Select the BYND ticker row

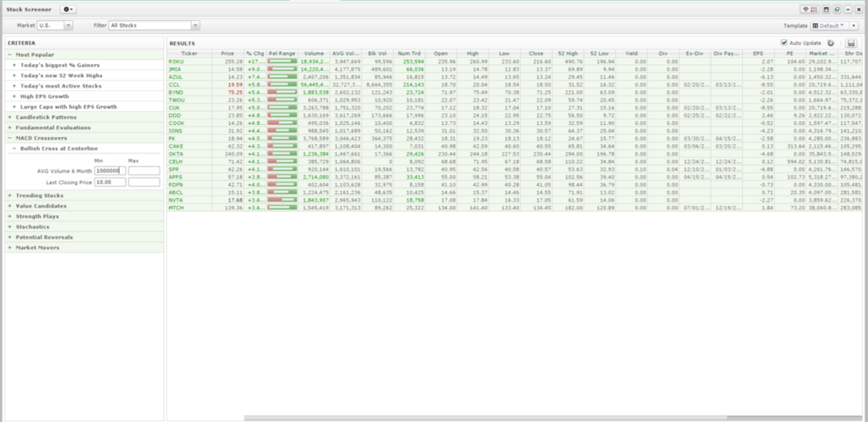(x=515, y=93)
